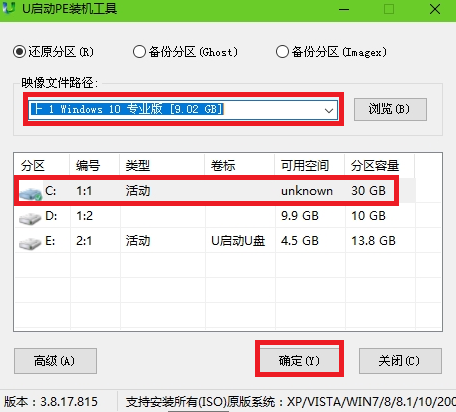Viewport: 456px width, 412px height.
Task: Click 活动 type in the C: row
Action: click(x=138, y=191)
